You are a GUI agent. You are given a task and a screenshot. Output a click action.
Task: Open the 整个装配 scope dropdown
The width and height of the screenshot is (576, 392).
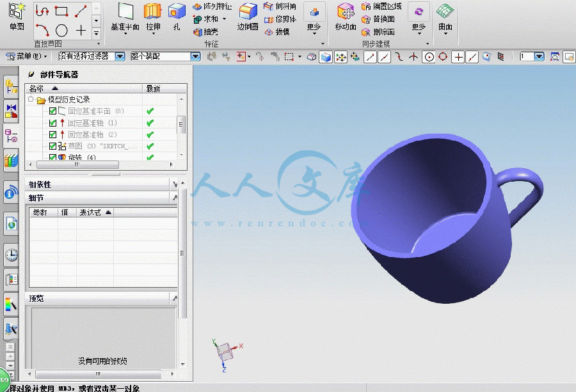pos(195,56)
